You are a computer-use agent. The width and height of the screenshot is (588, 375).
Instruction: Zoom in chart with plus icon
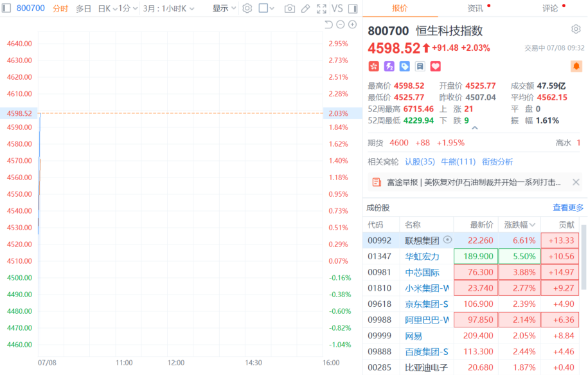point(353,24)
